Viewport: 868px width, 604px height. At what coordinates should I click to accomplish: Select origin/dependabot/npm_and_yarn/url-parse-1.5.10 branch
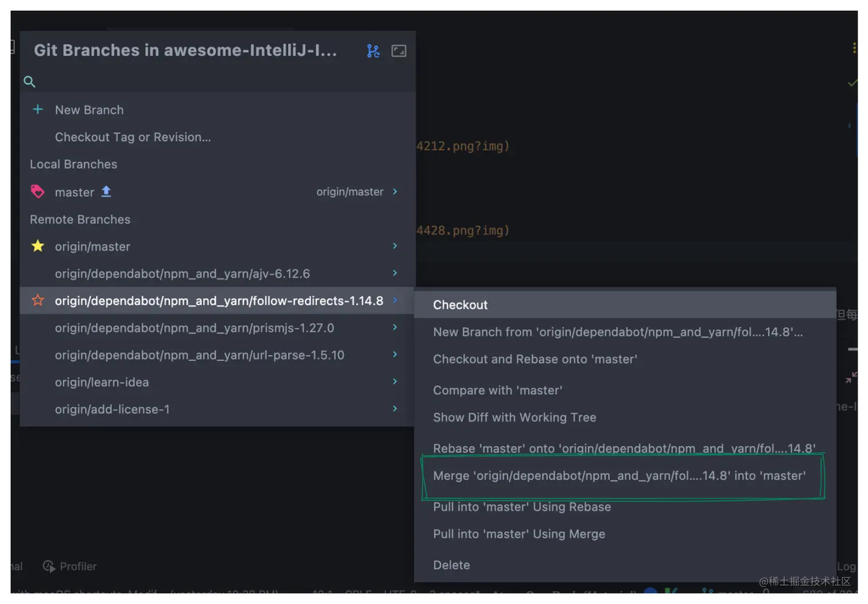point(217,355)
